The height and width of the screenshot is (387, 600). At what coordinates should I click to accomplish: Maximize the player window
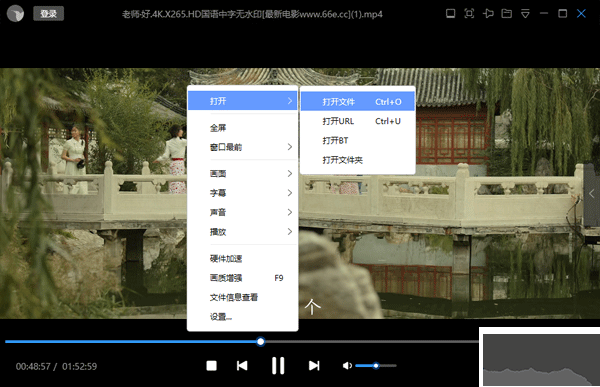[x=562, y=14]
